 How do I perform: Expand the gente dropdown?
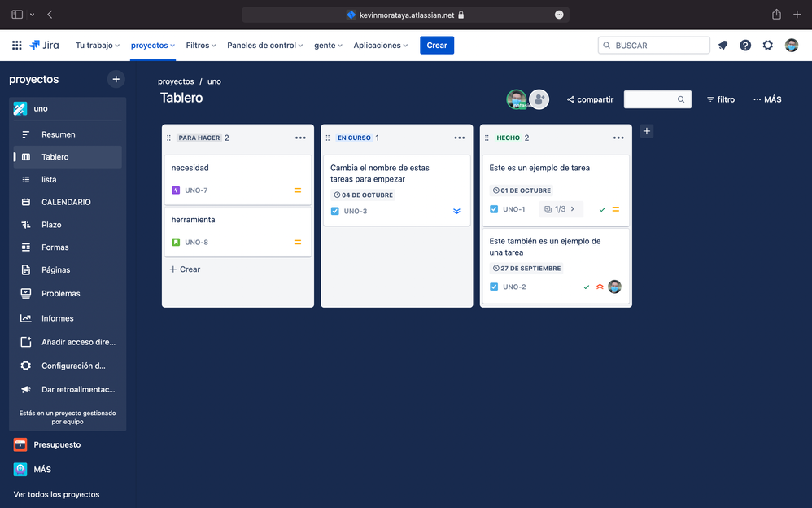[x=328, y=45]
